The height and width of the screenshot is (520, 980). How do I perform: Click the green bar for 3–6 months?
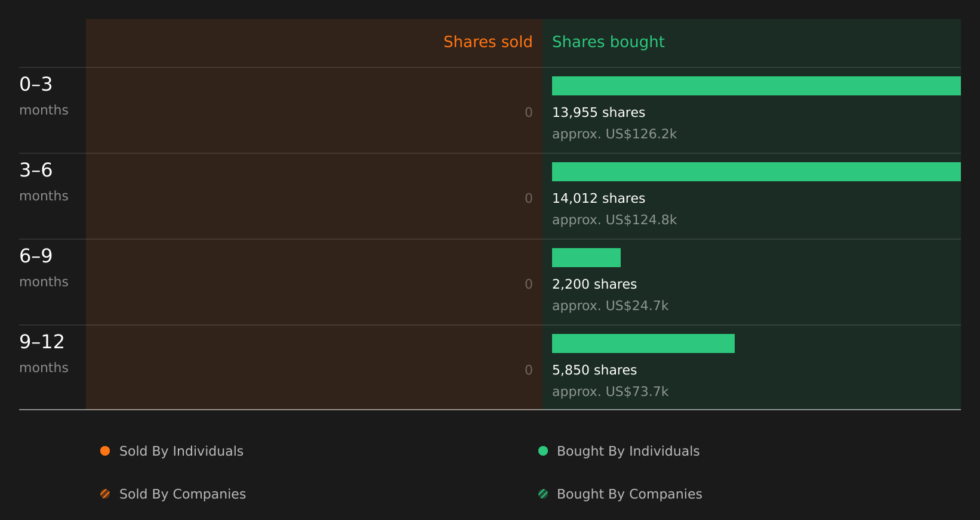756,172
